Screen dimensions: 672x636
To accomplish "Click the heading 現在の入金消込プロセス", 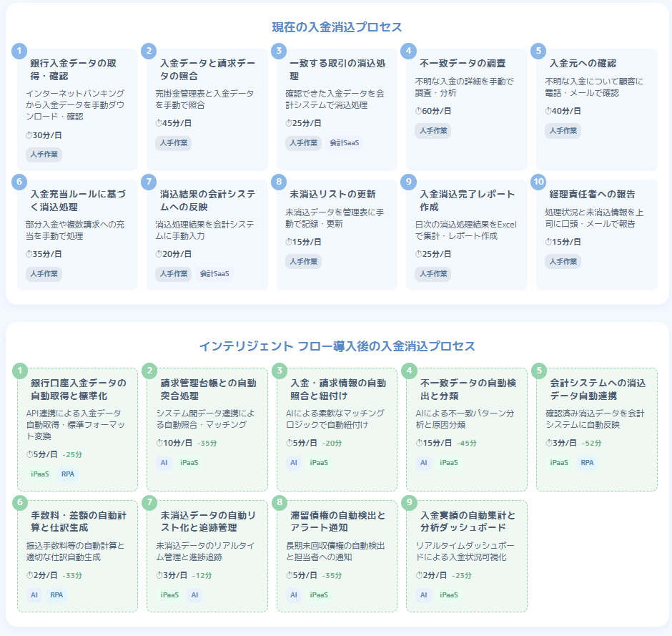I will [337, 27].
